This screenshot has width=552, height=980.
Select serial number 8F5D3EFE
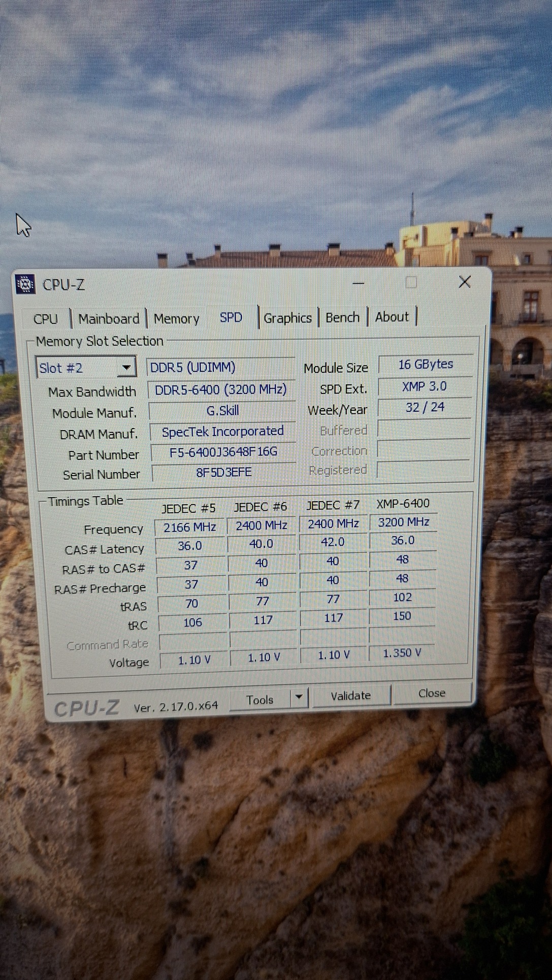tap(224, 472)
